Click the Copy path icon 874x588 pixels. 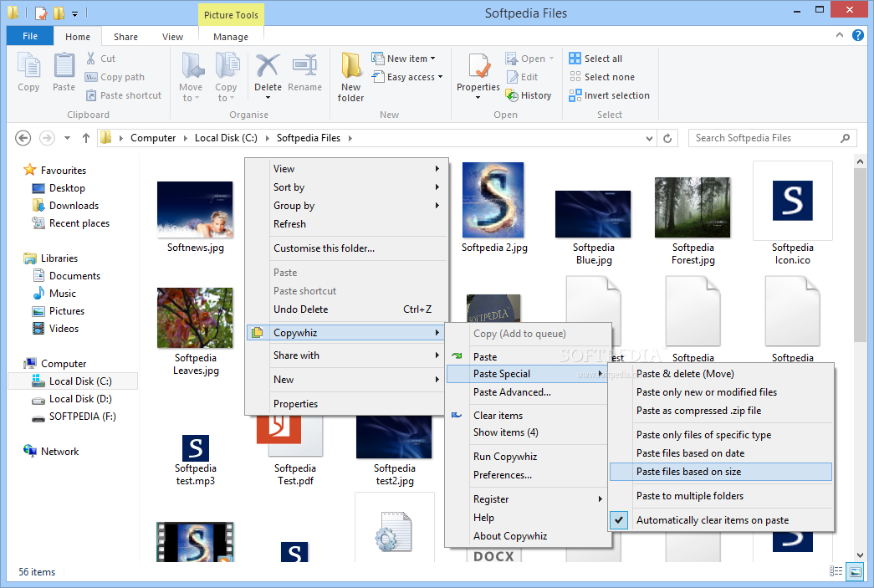pyautogui.click(x=91, y=77)
